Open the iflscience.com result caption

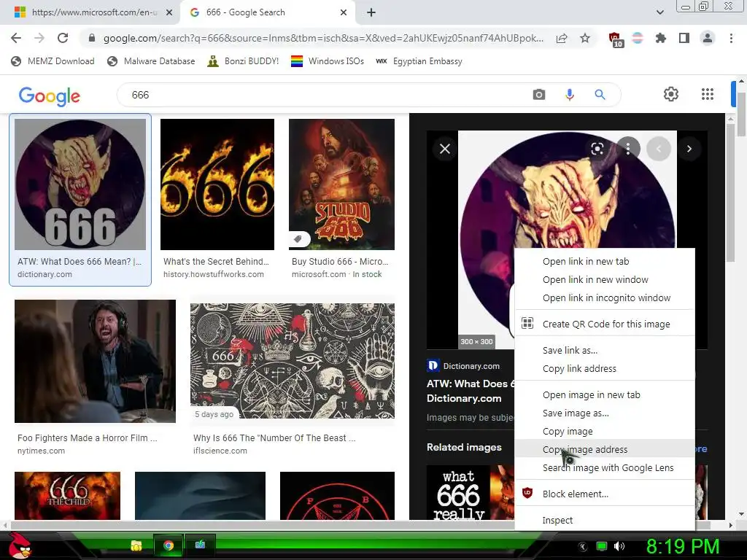220,451
